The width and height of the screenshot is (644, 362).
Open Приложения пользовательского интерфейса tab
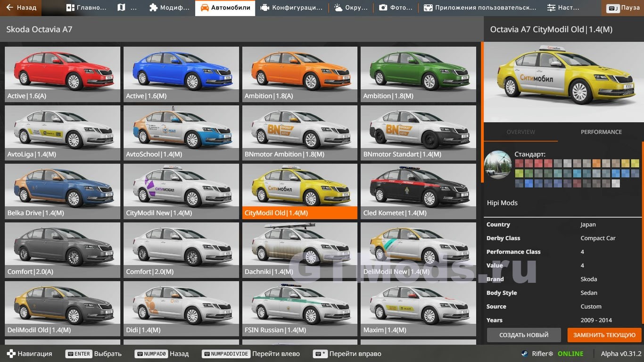479,8
